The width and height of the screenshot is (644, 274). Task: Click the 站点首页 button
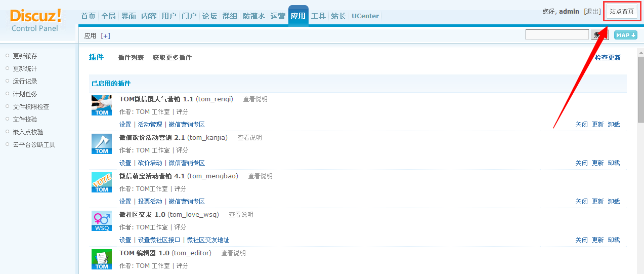pos(622,12)
